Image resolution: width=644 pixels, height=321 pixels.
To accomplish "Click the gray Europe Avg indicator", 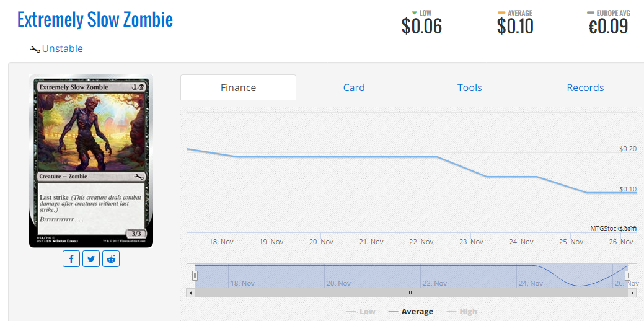I will point(591,13).
